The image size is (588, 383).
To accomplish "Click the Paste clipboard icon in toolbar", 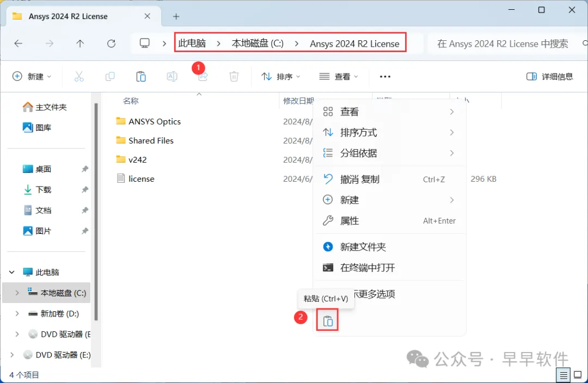I will [x=141, y=77].
